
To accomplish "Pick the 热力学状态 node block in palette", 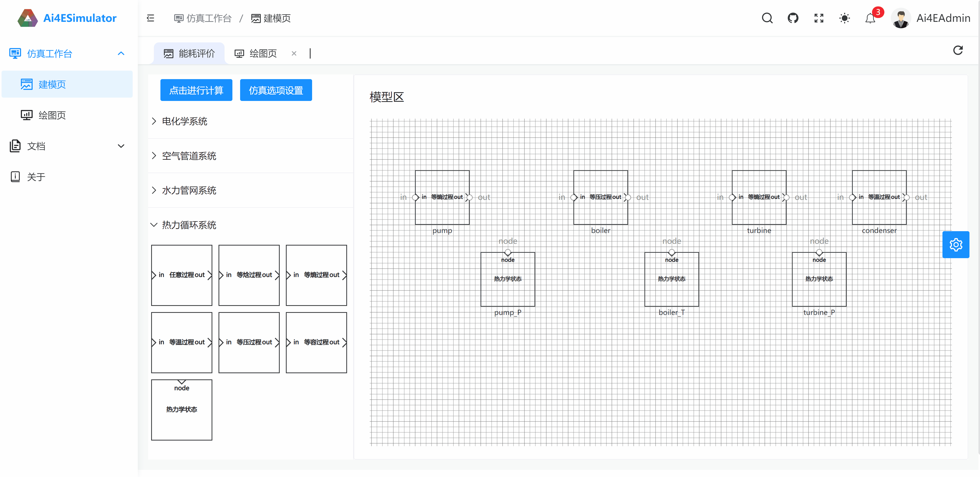I will 182,409.
